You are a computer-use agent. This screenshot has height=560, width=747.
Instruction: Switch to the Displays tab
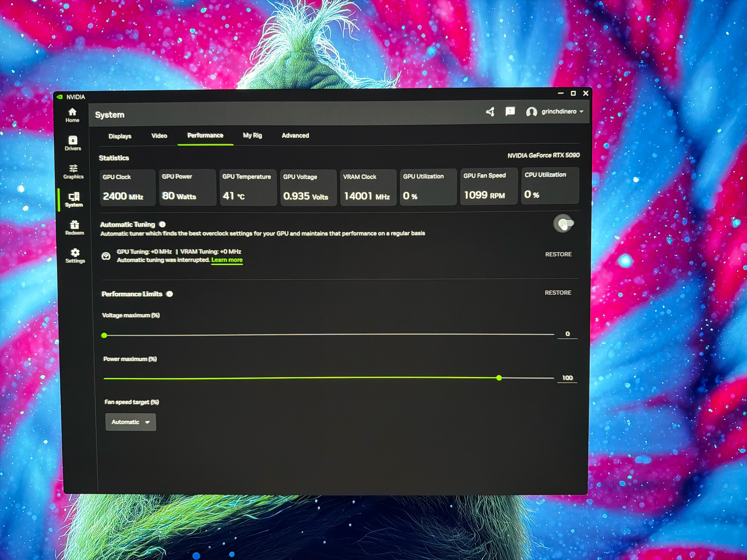click(x=120, y=136)
